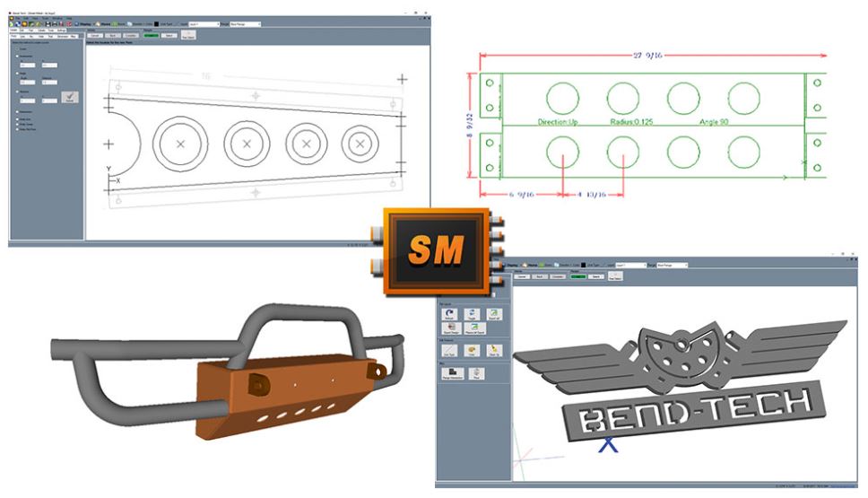Click the Select button in sketch window
The height and width of the screenshot is (498, 868).
(x=169, y=36)
